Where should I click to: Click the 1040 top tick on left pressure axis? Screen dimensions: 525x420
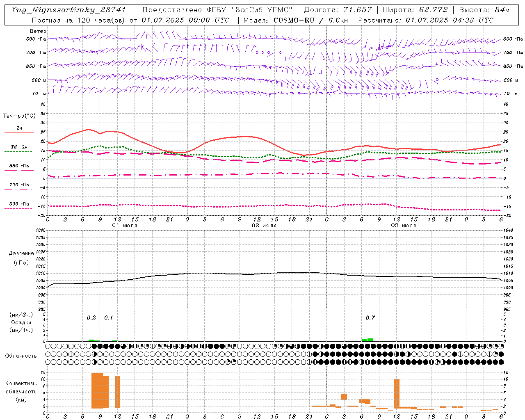[x=40, y=230]
